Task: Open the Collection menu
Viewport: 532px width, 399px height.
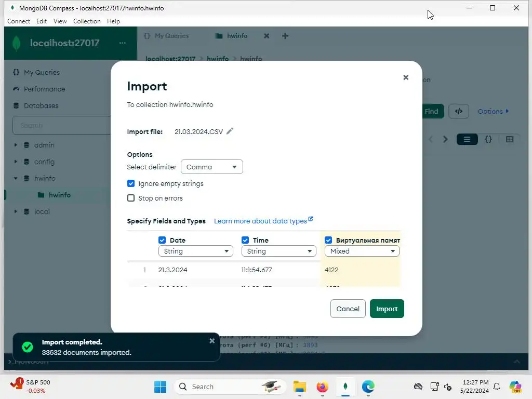Action: (x=87, y=21)
